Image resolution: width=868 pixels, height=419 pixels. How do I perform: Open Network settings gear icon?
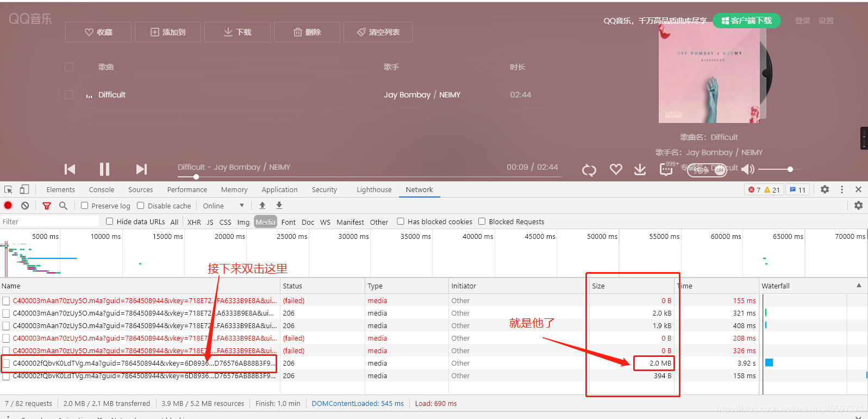(x=858, y=205)
